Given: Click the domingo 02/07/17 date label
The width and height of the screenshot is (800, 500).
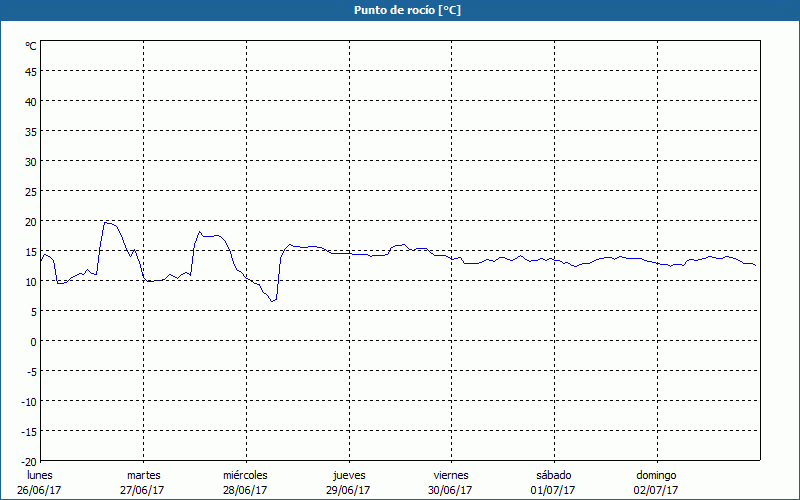Looking at the screenshot, I should (x=656, y=483).
